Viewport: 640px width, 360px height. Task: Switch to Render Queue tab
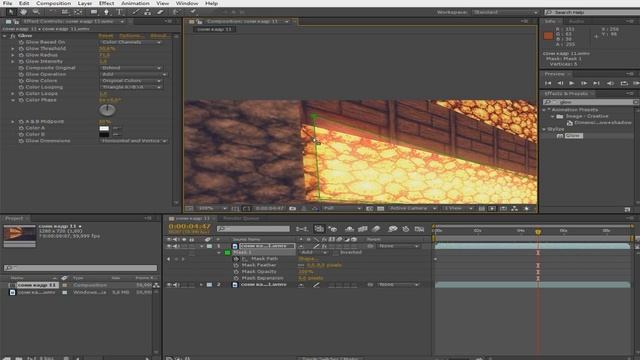tap(241, 219)
